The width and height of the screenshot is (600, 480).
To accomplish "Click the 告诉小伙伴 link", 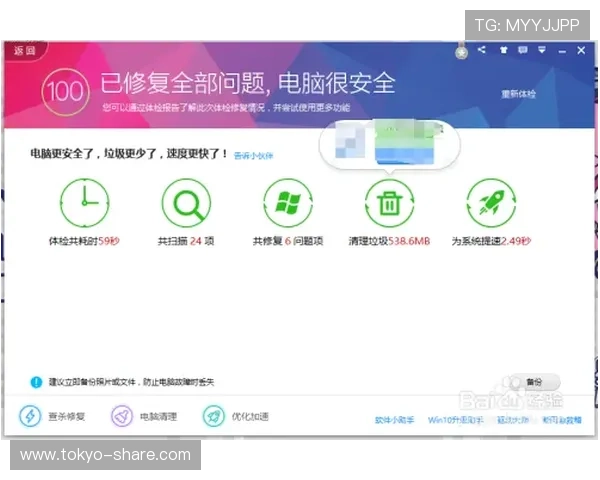I will tap(253, 155).
